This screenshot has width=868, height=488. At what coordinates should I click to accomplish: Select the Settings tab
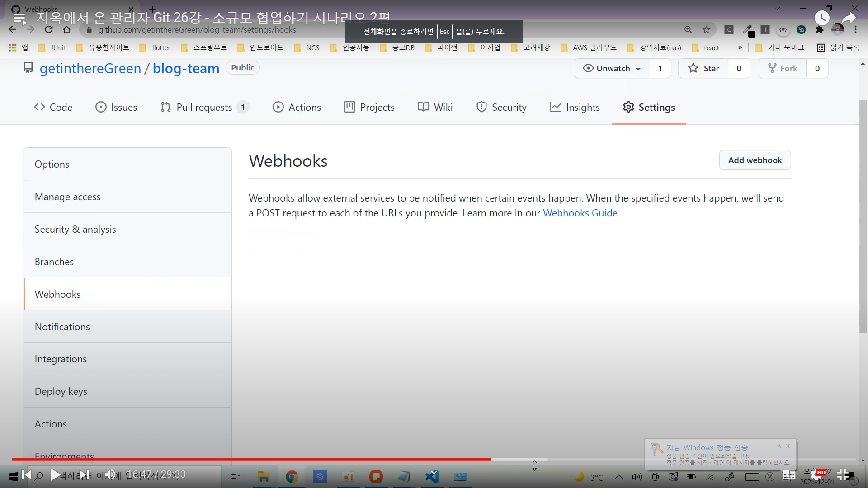point(649,107)
